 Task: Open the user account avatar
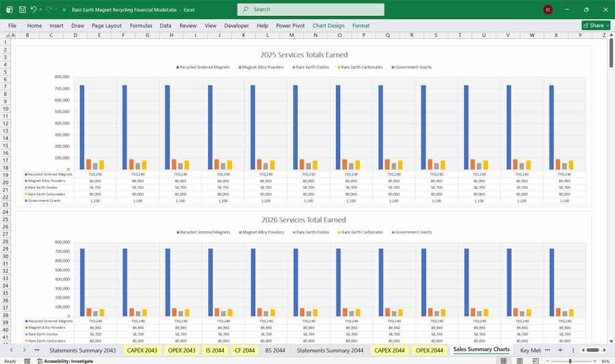pos(548,10)
